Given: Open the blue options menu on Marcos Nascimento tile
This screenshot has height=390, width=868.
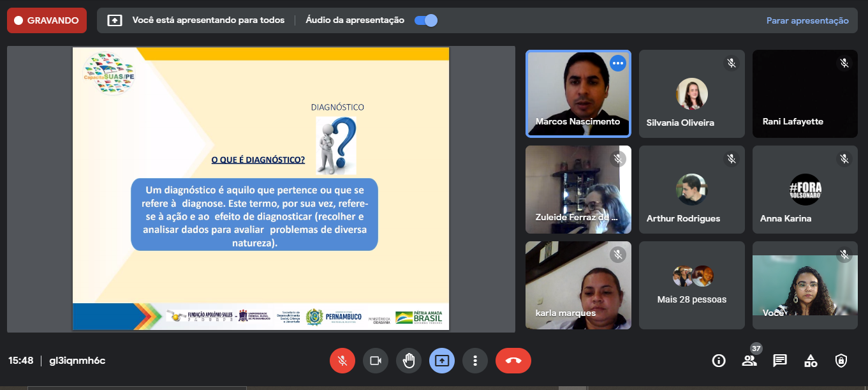Looking at the screenshot, I should (x=617, y=63).
